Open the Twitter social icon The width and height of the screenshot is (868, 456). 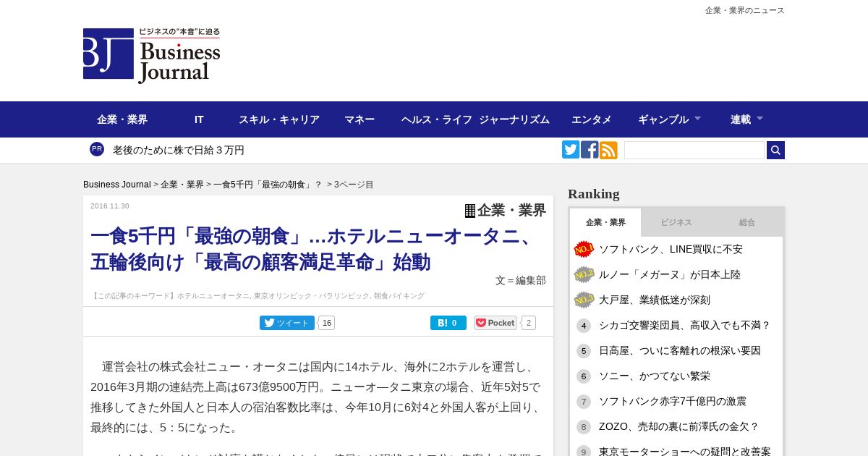571,150
